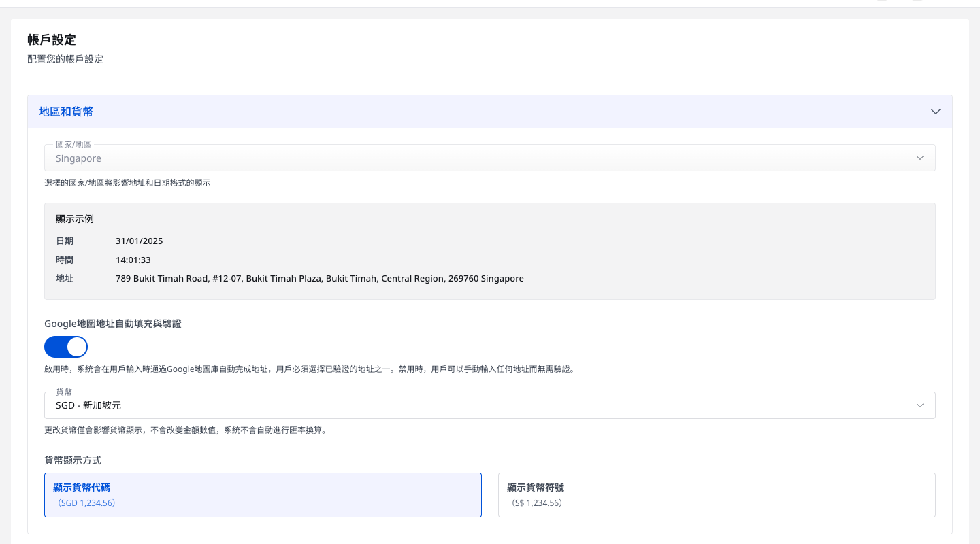Image resolution: width=980 pixels, height=544 pixels.
Task: Click the note 選擇的國家/地區將影響地址
Action: click(127, 183)
